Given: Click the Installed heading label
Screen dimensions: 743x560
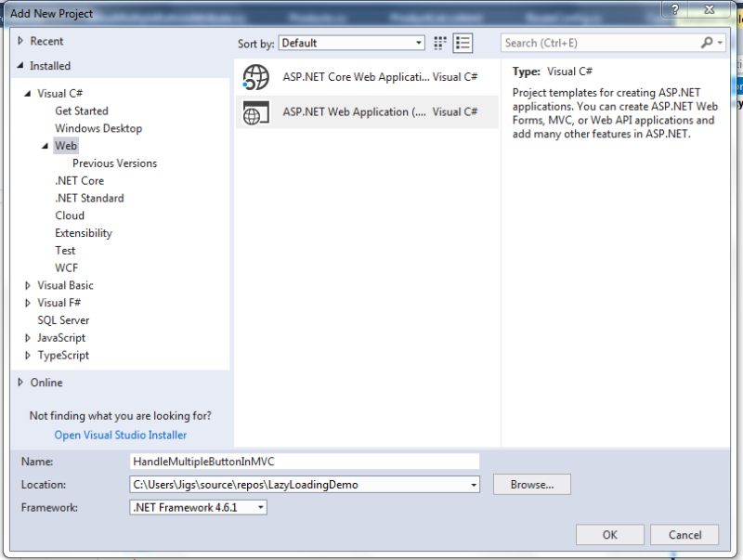Looking at the screenshot, I should coord(50,66).
